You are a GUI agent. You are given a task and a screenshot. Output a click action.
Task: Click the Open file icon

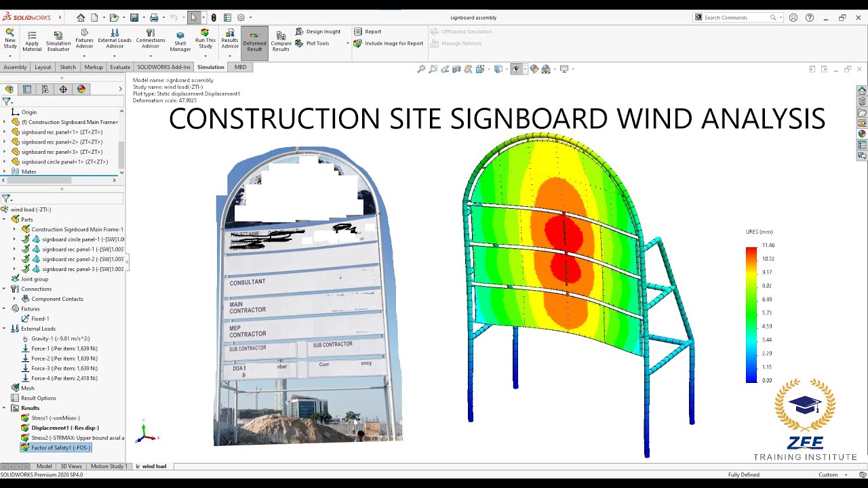pos(114,18)
